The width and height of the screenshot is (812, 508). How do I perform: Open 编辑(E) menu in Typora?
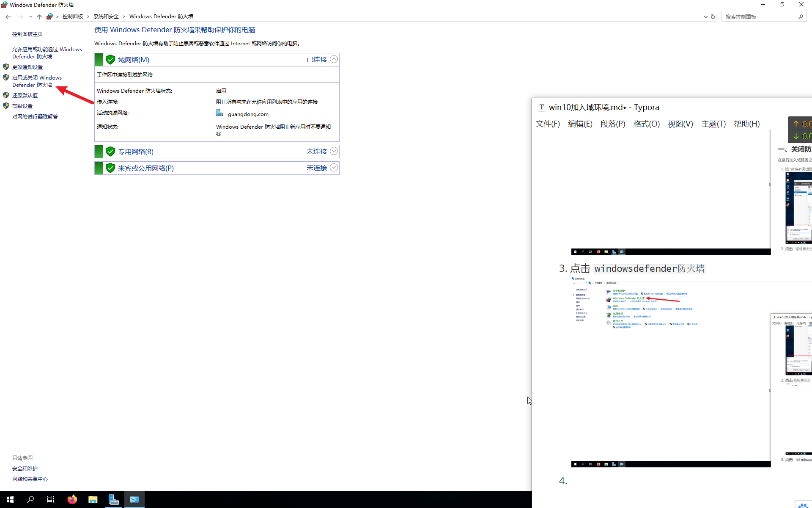pyautogui.click(x=580, y=124)
